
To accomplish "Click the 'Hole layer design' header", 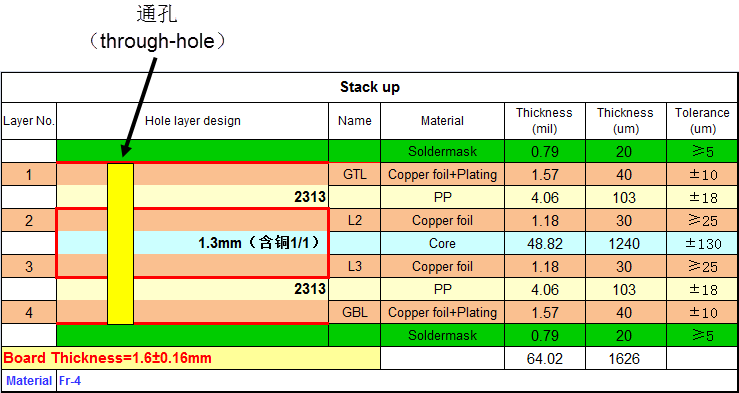I will (192, 121).
